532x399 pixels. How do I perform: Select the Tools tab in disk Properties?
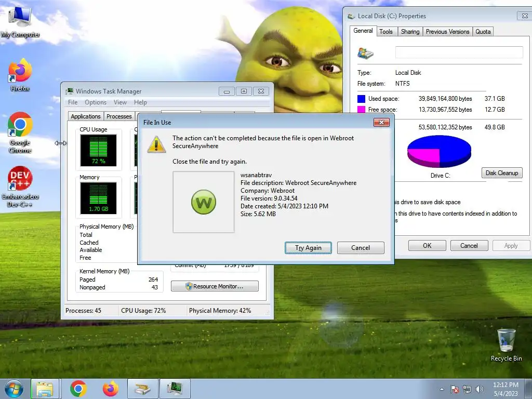click(x=386, y=32)
